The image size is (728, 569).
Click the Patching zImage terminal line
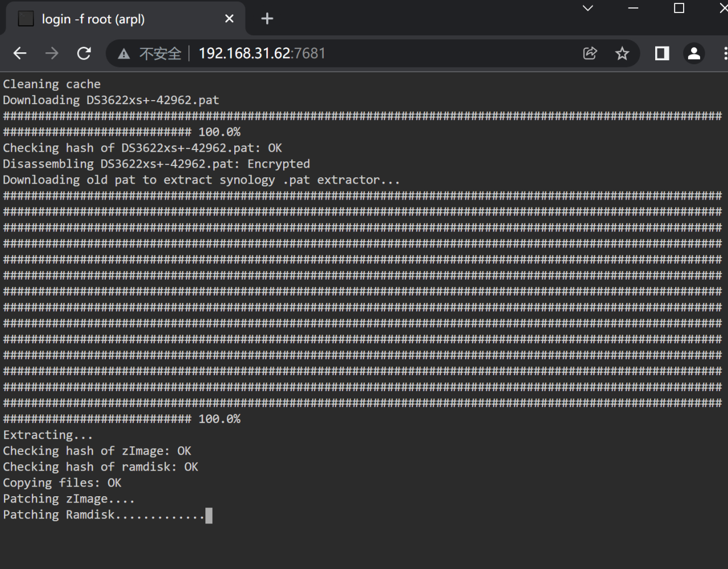click(68, 499)
